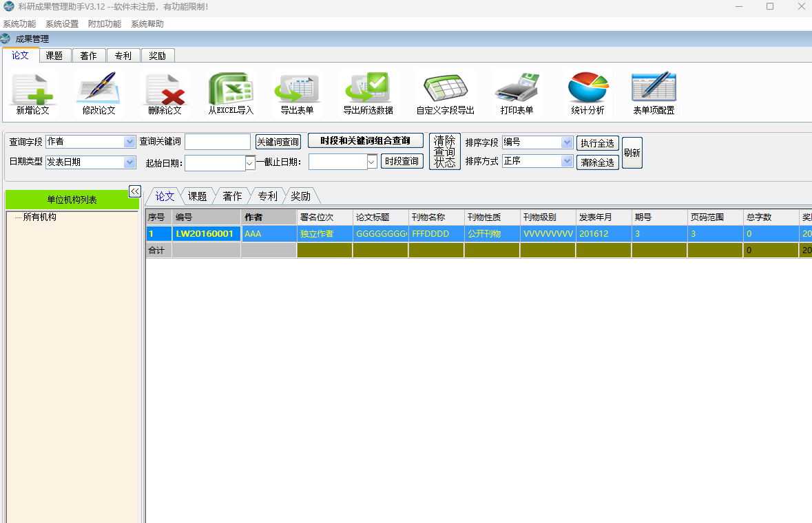This screenshot has height=523, width=812.
Task: Switch to the top 奖励 tab
Action: [x=158, y=56]
